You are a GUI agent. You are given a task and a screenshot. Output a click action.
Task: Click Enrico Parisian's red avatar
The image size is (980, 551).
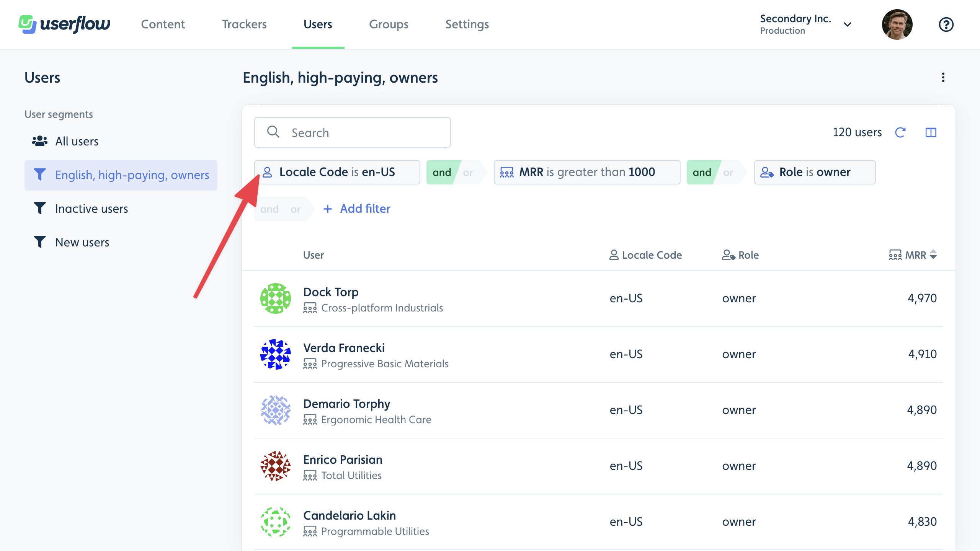click(276, 466)
